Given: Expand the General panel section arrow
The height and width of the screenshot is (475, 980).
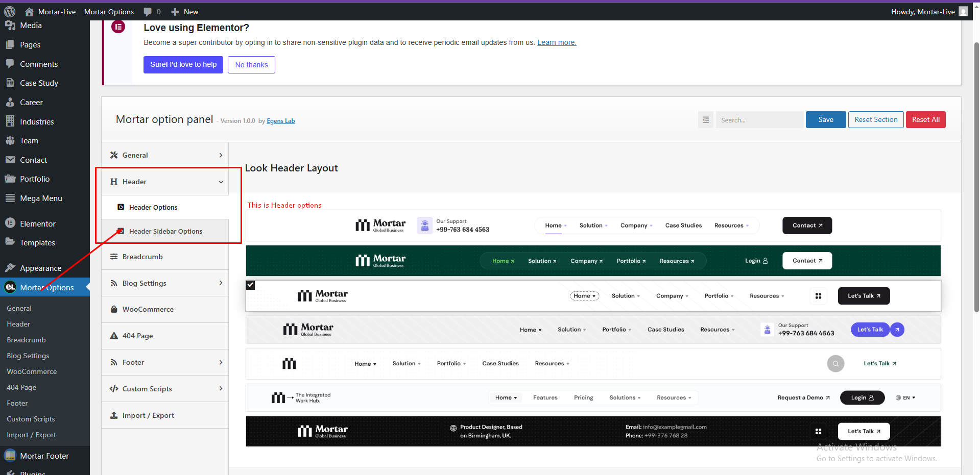Looking at the screenshot, I should 221,155.
